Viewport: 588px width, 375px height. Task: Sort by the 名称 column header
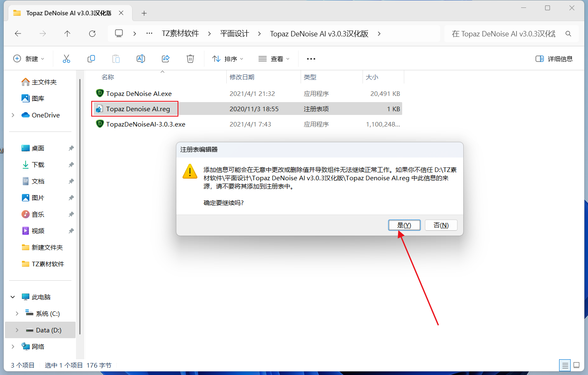pyautogui.click(x=108, y=77)
